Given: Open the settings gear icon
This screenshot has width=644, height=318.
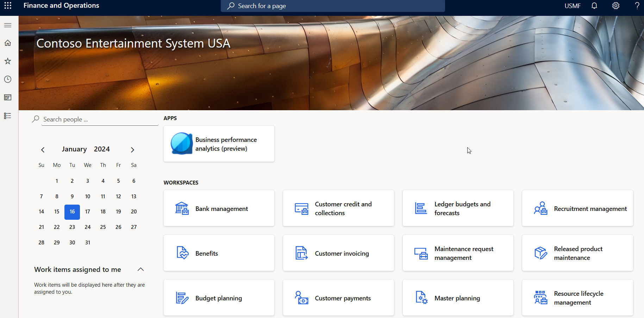Looking at the screenshot, I should 615,6.
